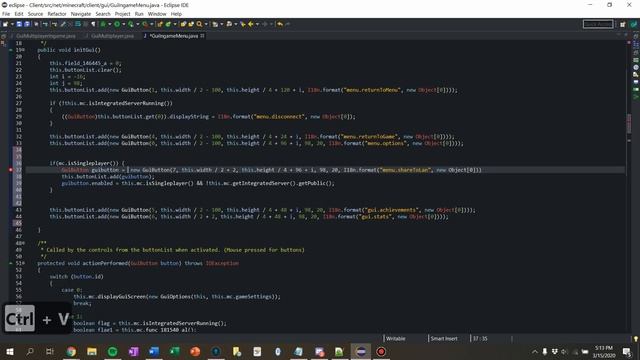Screen dimensions: 640x360
Task: Open the Project menu
Action: pos(122,14)
